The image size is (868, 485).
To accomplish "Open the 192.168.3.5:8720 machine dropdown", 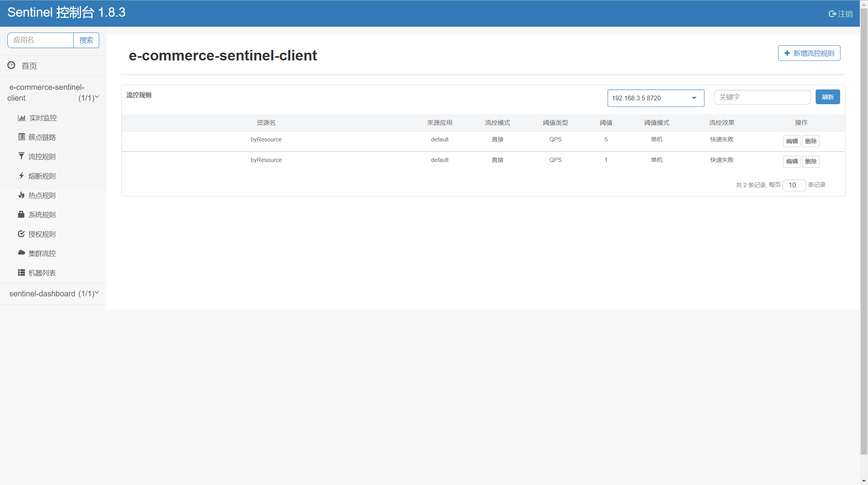I will (x=655, y=98).
